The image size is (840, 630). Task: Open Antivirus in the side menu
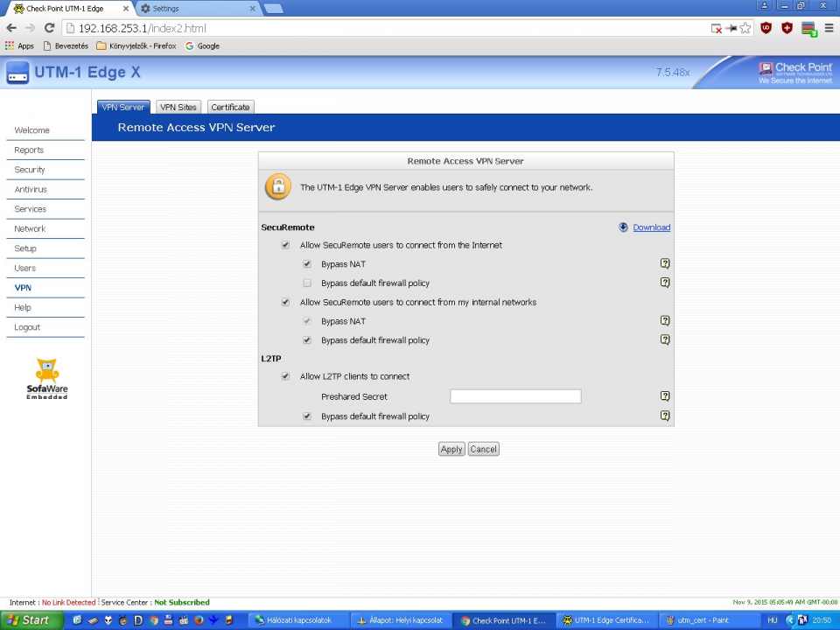tap(31, 190)
